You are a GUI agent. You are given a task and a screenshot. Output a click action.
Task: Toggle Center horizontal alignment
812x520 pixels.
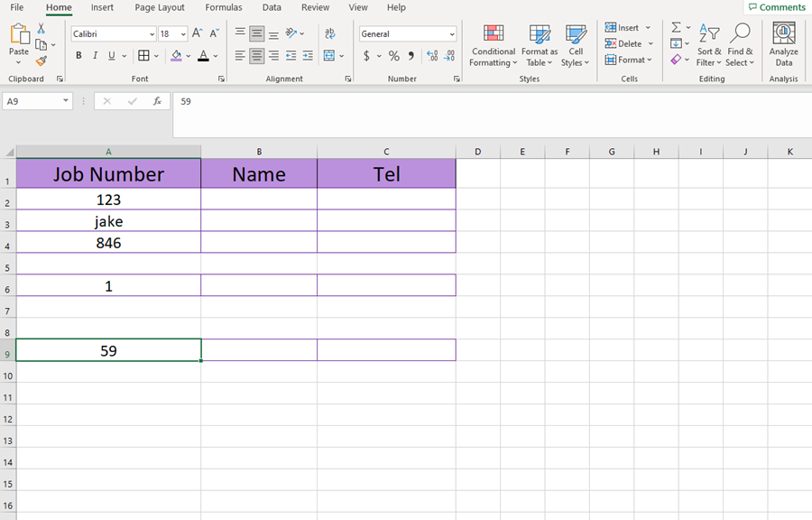pyautogui.click(x=256, y=55)
